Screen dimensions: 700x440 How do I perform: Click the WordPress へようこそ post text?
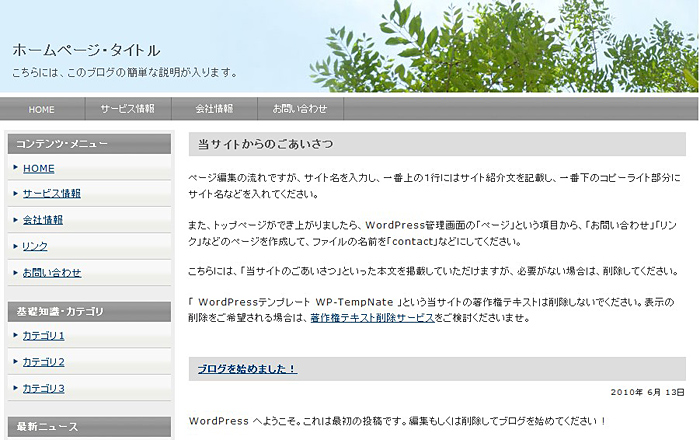pyautogui.click(x=398, y=421)
